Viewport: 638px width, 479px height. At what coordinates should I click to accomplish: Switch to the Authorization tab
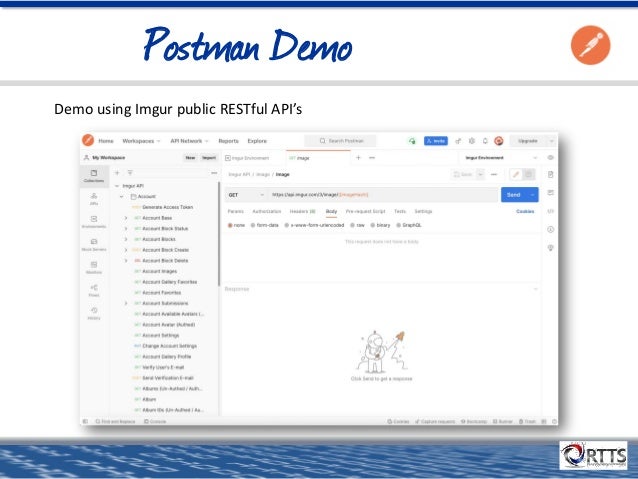coord(267,211)
